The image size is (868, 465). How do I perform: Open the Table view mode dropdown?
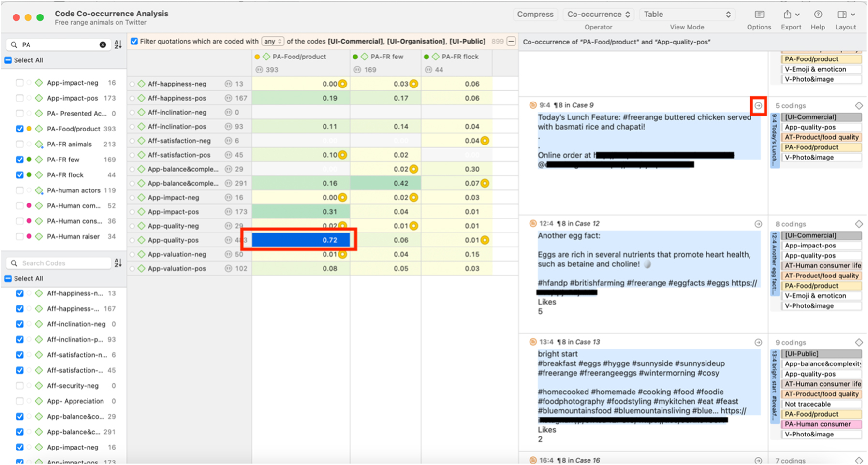click(x=687, y=15)
